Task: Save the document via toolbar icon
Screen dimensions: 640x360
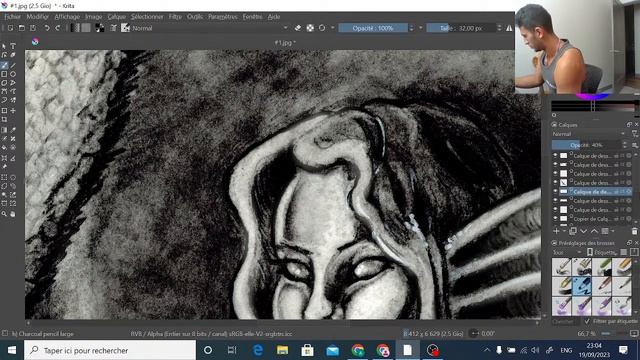Action: (33, 28)
